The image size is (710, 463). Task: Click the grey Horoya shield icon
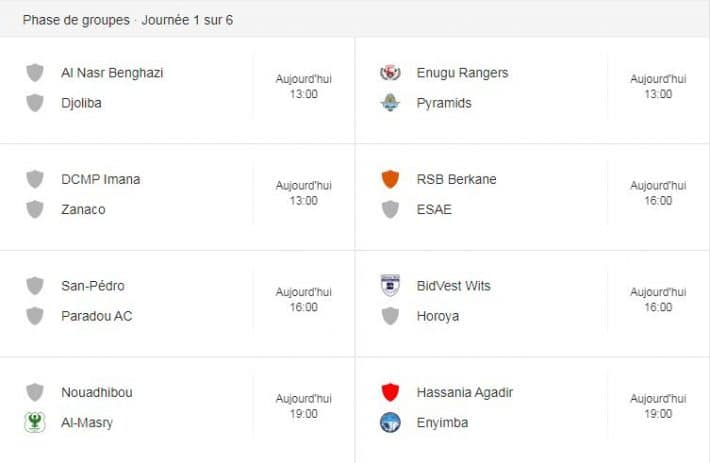pyautogui.click(x=390, y=316)
